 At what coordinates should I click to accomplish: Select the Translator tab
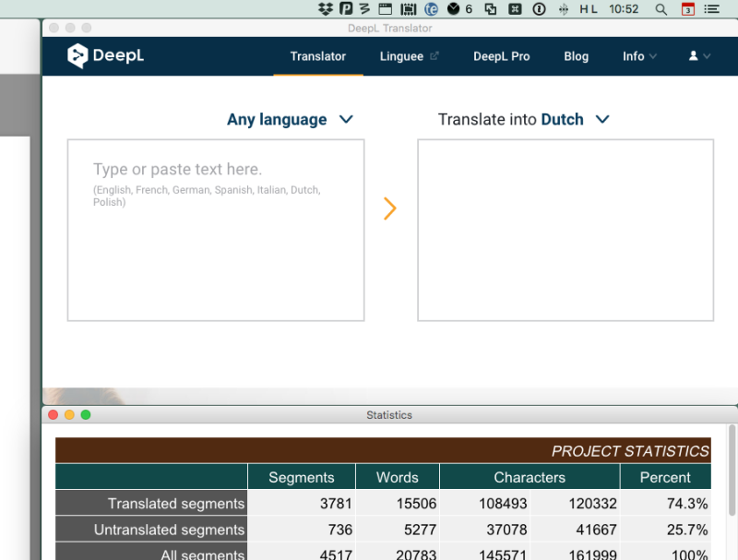(x=317, y=56)
